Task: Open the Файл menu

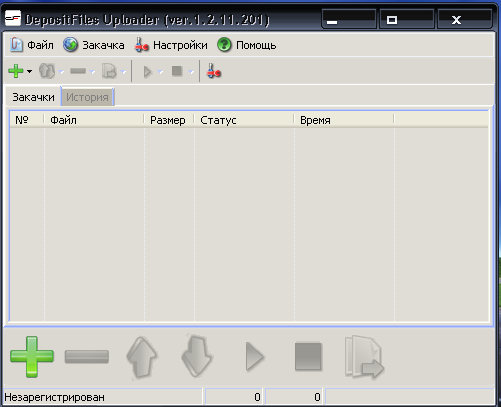Action: pos(32,45)
